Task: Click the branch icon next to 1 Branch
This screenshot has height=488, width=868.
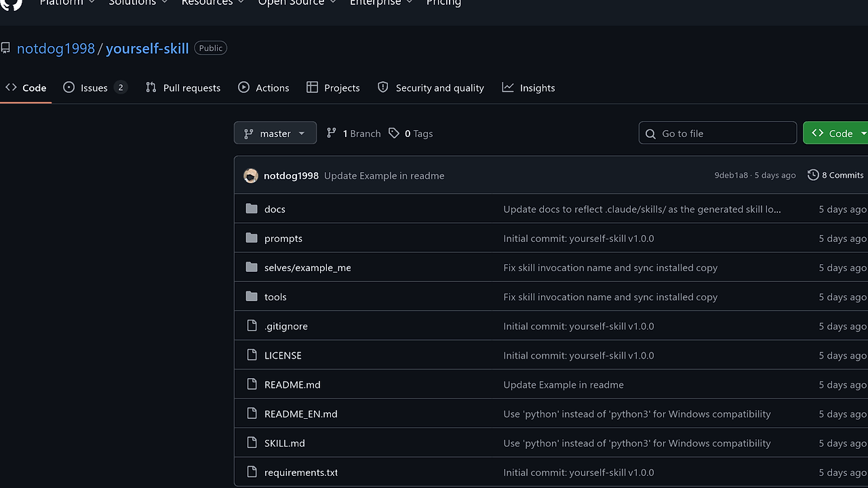Action: [332, 133]
